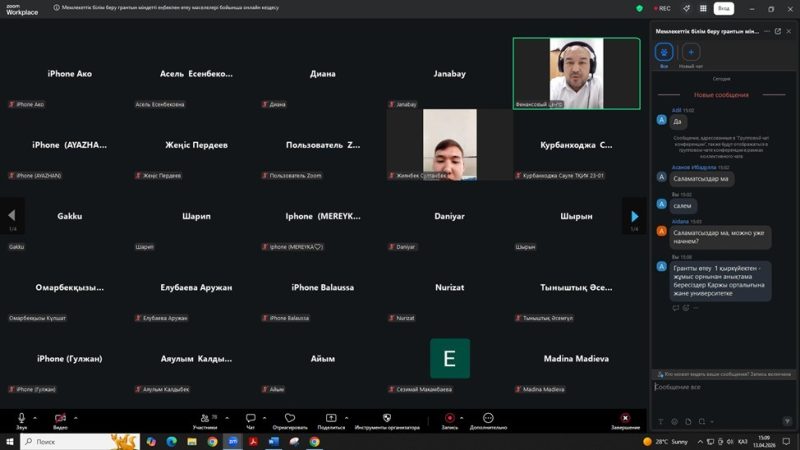Toggle the microphone Звук button

[x=21, y=418]
